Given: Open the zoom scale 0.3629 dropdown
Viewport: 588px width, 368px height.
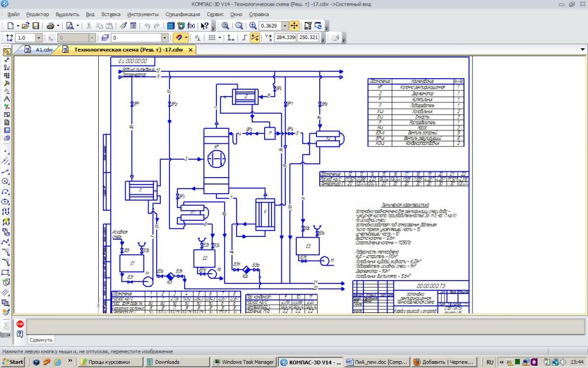Looking at the screenshot, I should pos(285,26).
